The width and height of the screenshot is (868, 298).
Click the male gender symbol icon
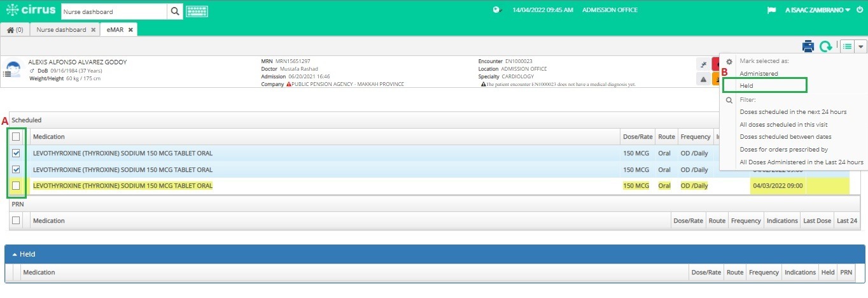pos(32,70)
